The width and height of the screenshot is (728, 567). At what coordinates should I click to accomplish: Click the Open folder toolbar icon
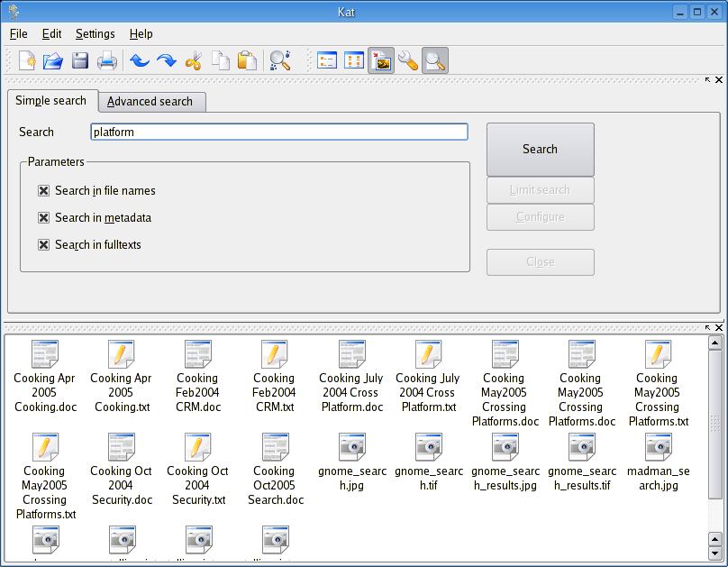pyautogui.click(x=53, y=60)
